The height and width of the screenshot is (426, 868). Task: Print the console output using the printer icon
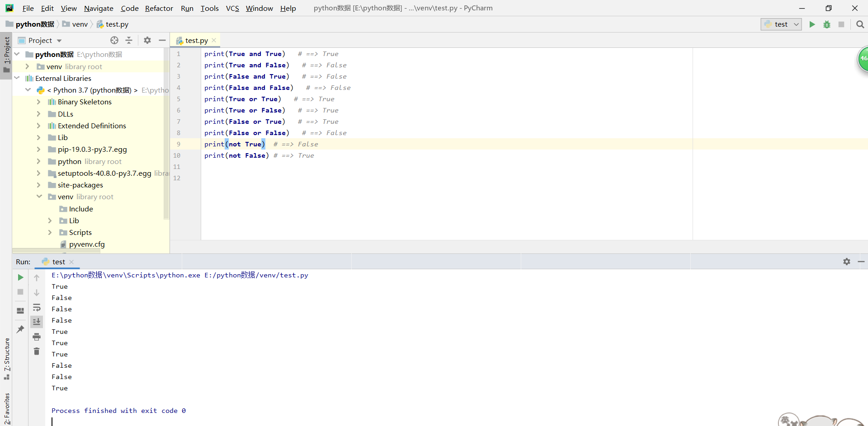(37, 337)
